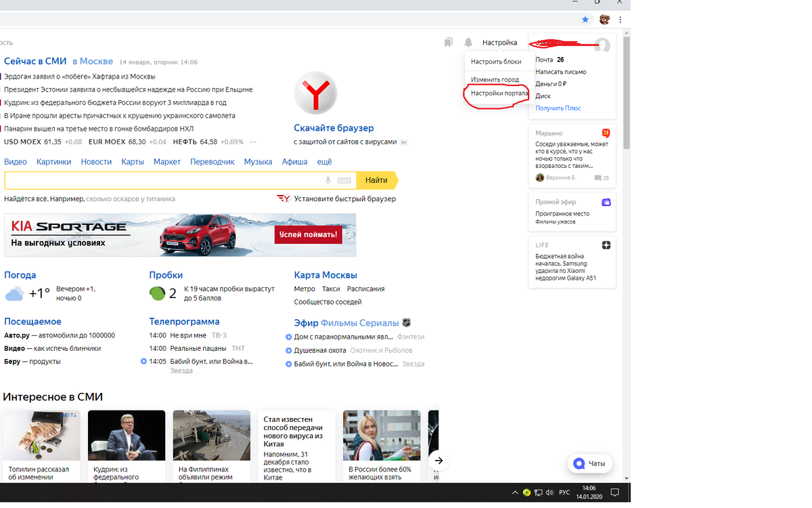Click the speaker icon in the taskbar
Viewport: 812px width, 508px height.
(549, 492)
